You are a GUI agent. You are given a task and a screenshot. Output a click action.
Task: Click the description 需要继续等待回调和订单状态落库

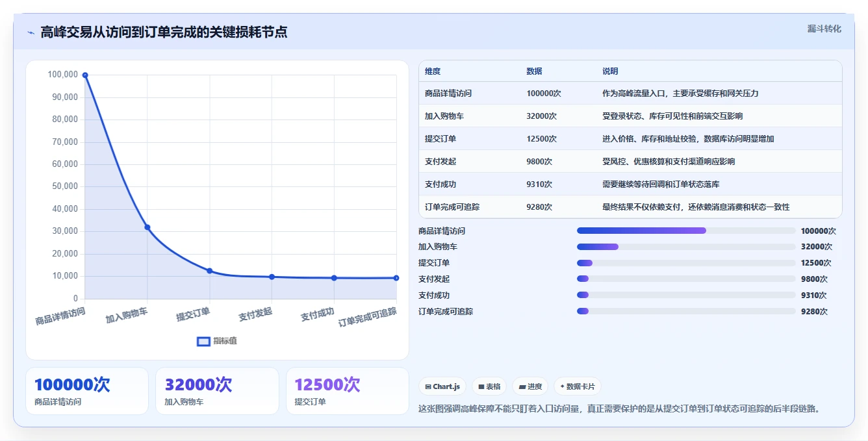661,184
